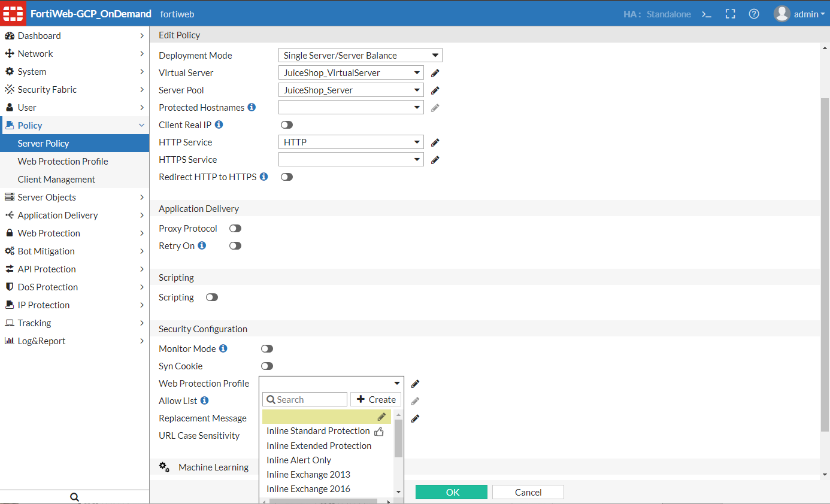This screenshot has height=504, width=830.
Task: Show Retry On info icon
Action: click(x=202, y=245)
